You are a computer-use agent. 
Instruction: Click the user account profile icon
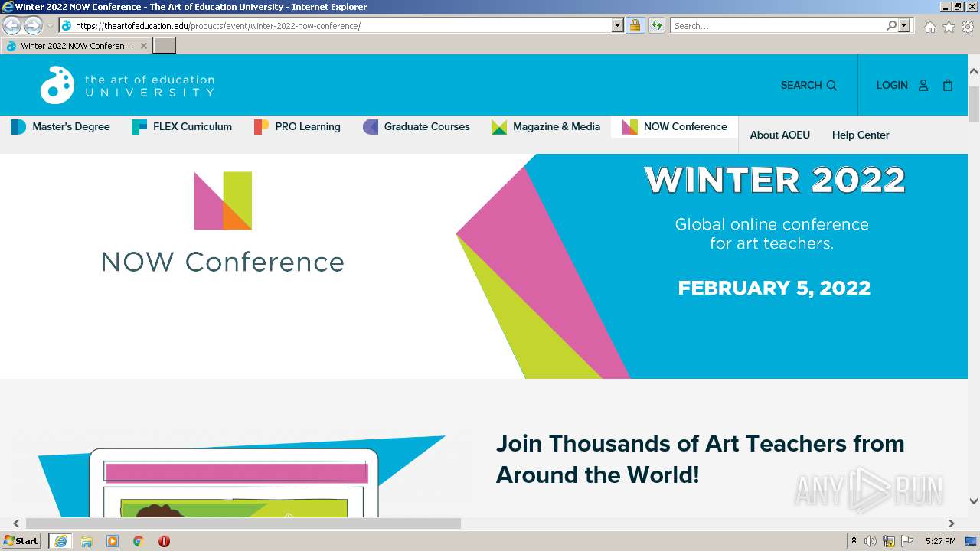[x=923, y=85]
